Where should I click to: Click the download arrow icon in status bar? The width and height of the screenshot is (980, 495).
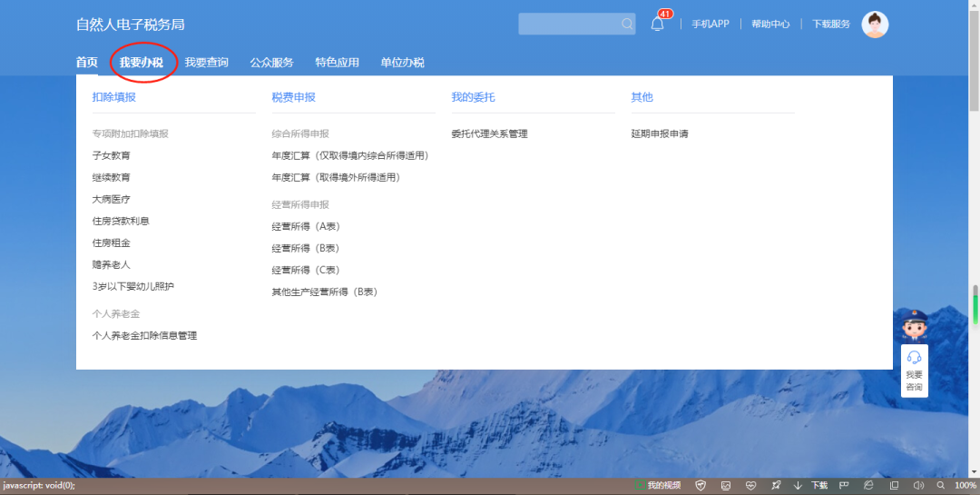798,486
